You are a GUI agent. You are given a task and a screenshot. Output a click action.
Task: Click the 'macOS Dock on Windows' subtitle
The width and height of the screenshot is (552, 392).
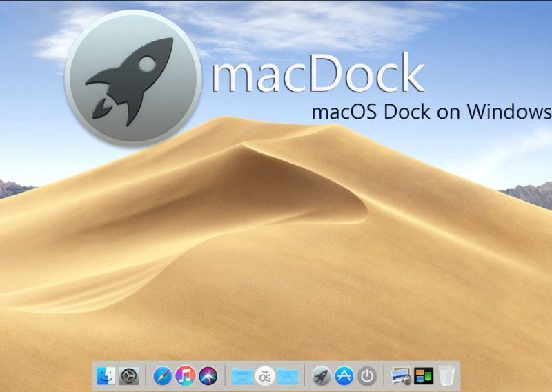click(432, 112)
